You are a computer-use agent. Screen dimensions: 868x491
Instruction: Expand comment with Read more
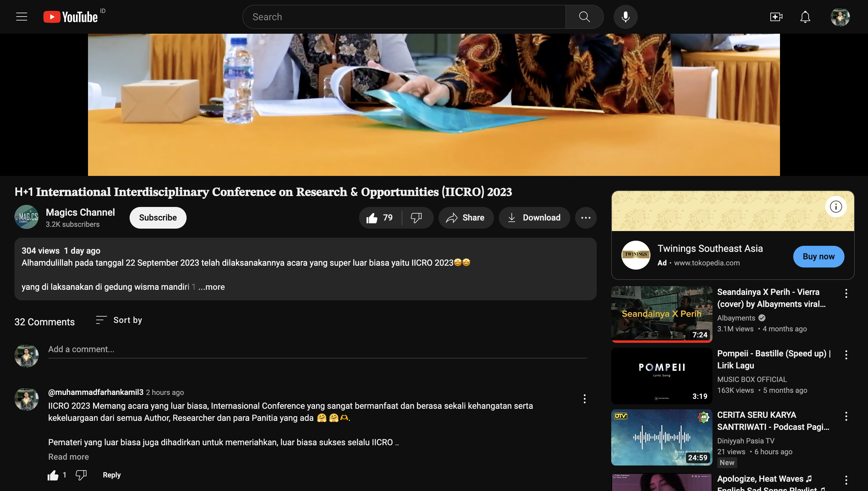coord(68,457)
